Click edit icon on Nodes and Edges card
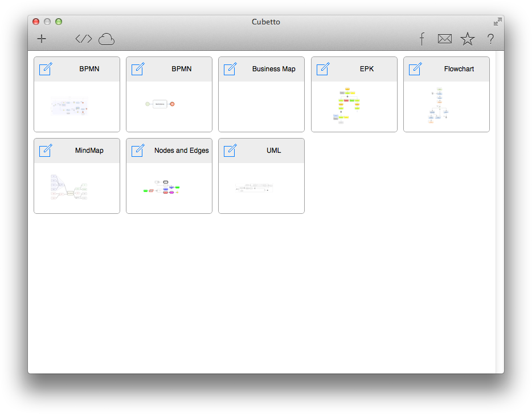 [x=138, y=151]
